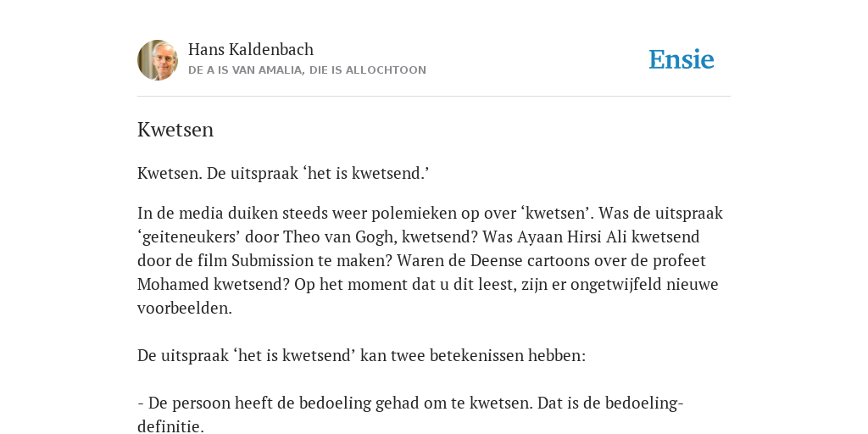The height and width of the screenshot is (434, 868).
Task: Open the author name Hans Kaldenbach
Action: point(251,50)
